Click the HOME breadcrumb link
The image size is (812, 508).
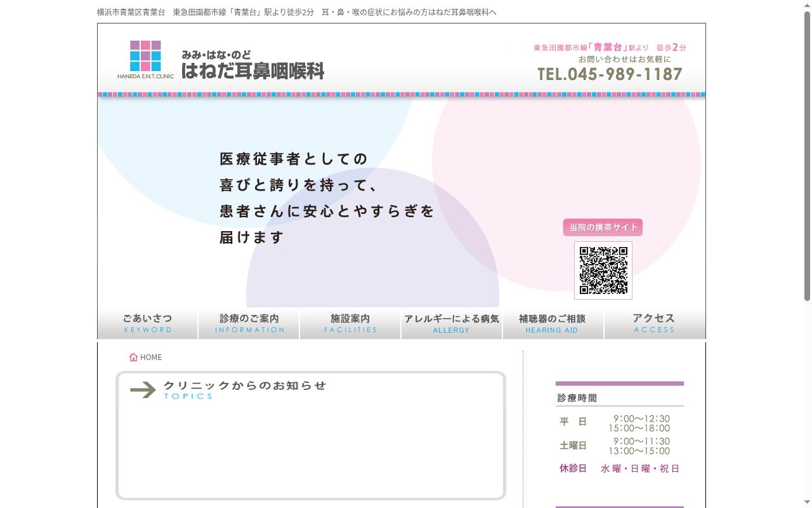tap(151, 358)
